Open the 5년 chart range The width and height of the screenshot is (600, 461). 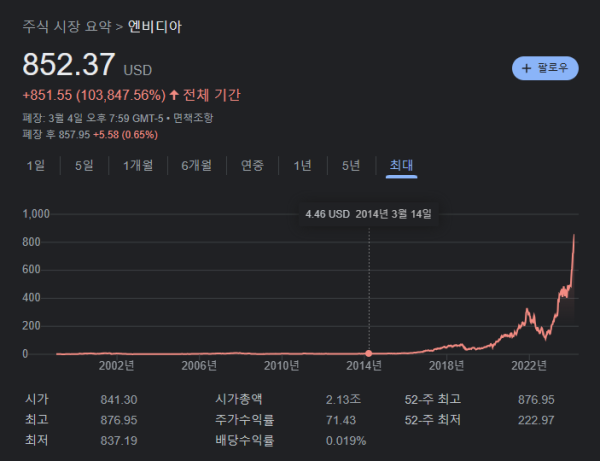[x=351, y=165]
